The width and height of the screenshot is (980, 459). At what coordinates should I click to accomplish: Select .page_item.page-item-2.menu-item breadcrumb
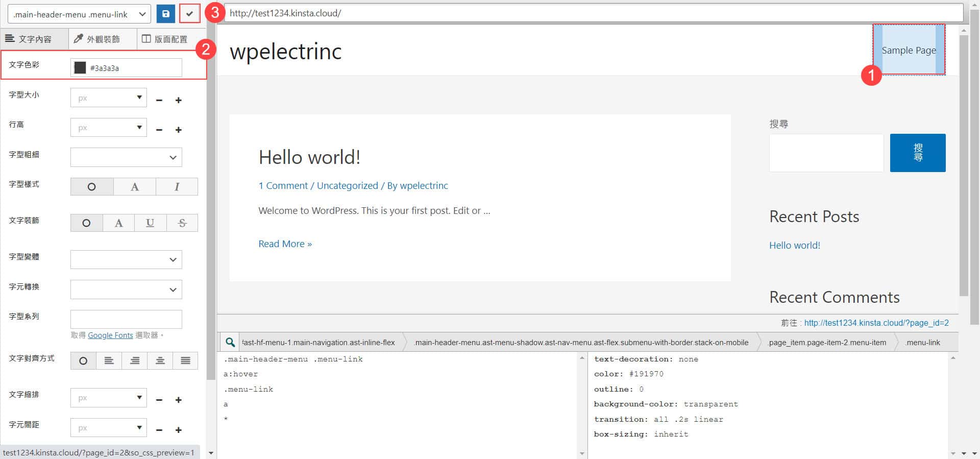[827, 343]
